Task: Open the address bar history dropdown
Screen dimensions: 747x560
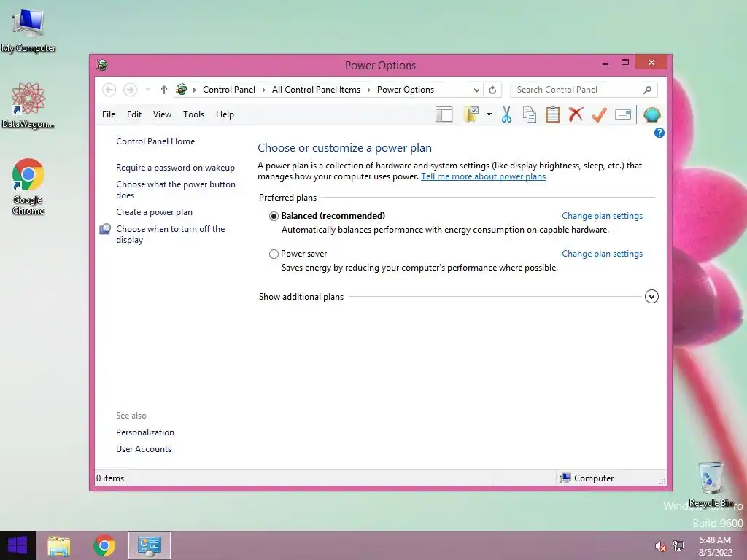Action: pyautogui.click(x=476, y=90)
